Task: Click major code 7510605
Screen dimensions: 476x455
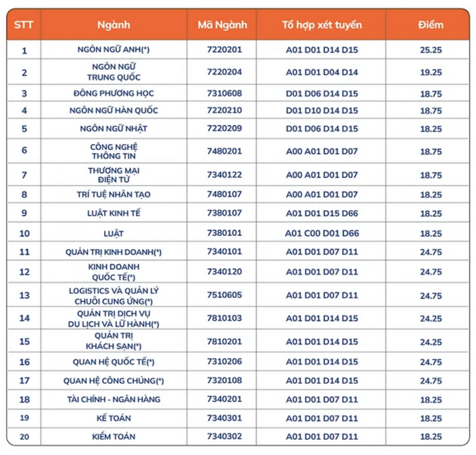Action: click(x=224, y=294)
